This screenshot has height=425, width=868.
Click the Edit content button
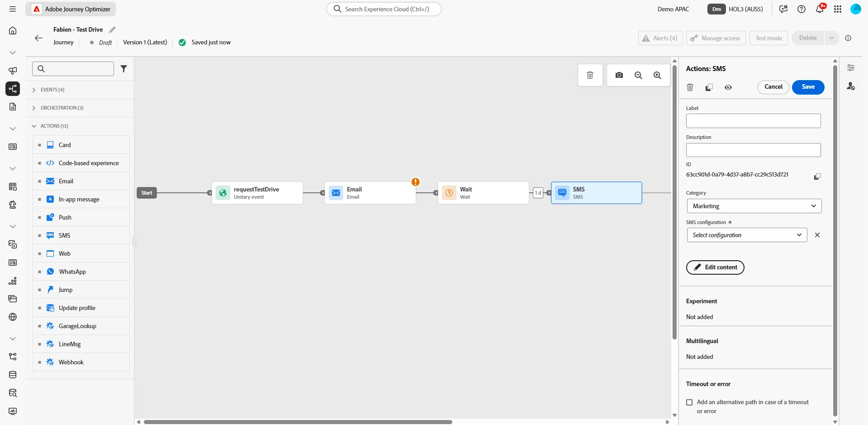[715, 267]
